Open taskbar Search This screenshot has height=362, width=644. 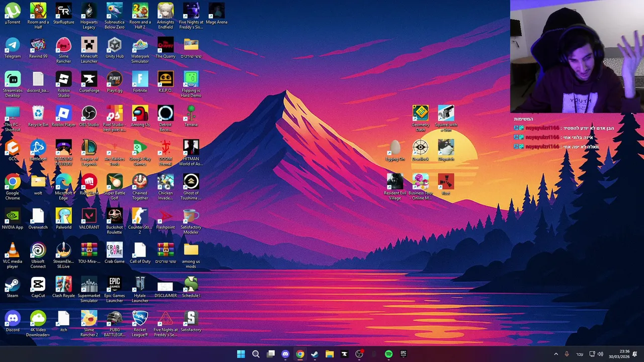click(x=256, y=354)
